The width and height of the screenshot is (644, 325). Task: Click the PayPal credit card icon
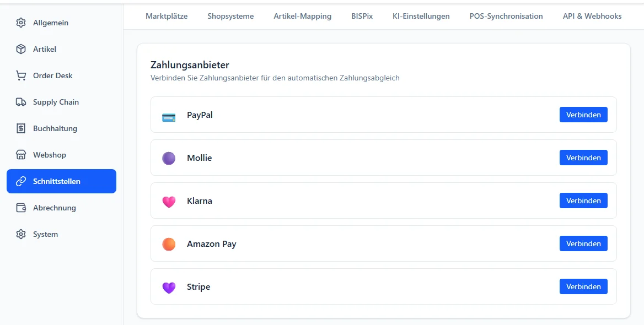[169, 117]
